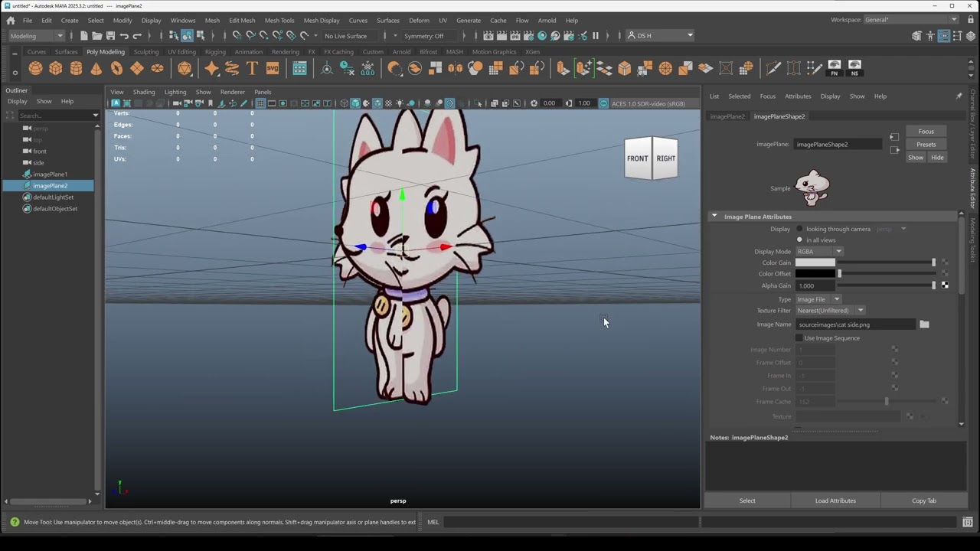
Task: Create a polygon disc from the shelf
Action: pyautogui.click(x=157, y=69)
